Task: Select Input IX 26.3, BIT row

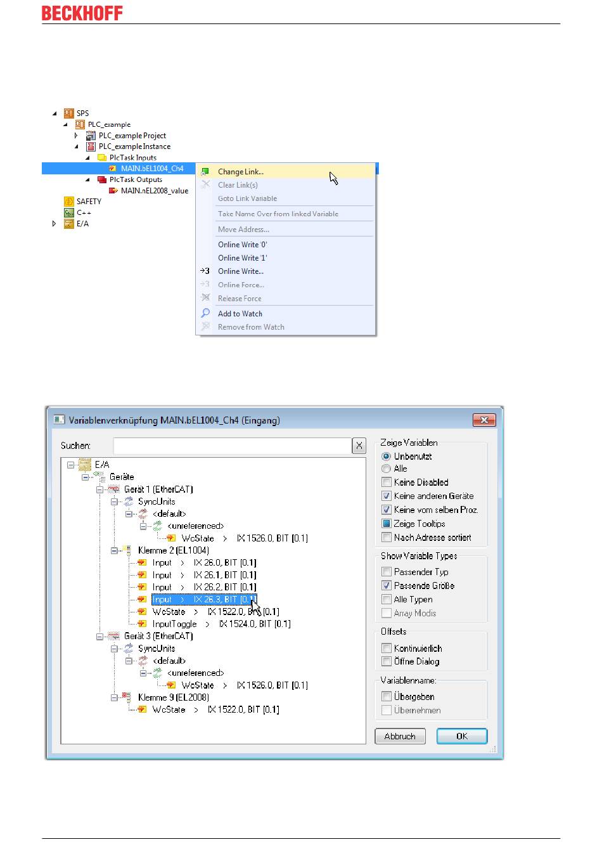Action: click(x=204, y=599)
